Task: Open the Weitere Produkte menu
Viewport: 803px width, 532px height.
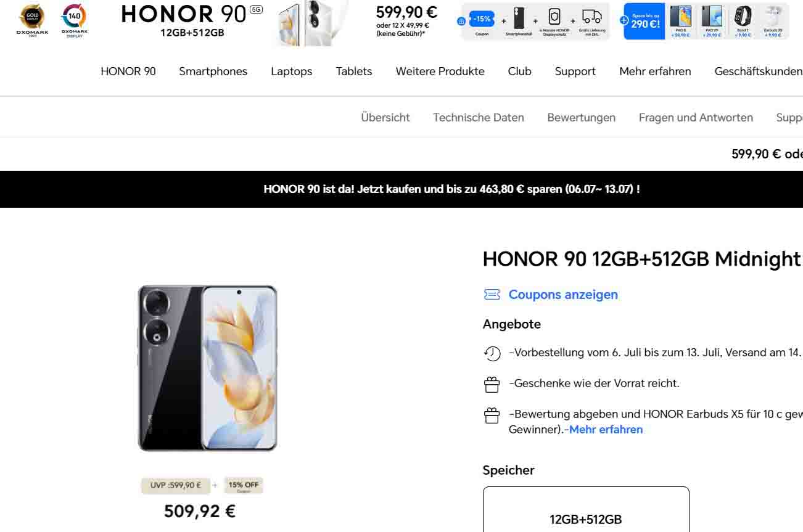Action: click(x=440, y=72)
